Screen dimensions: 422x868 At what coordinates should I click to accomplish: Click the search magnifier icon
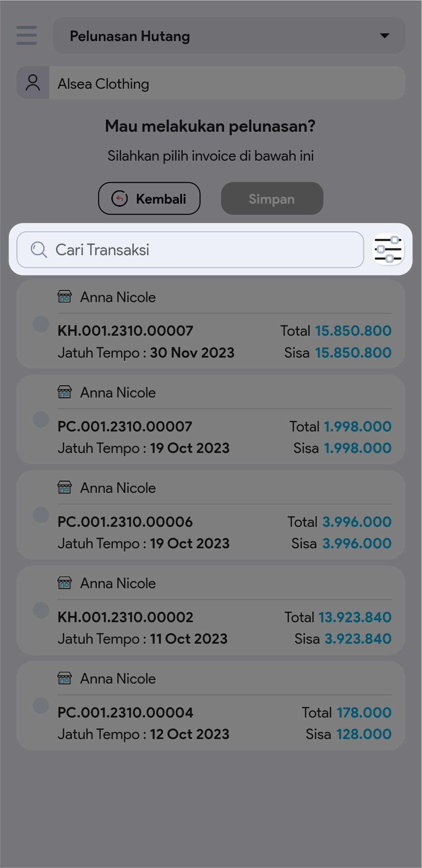(39, 250)
